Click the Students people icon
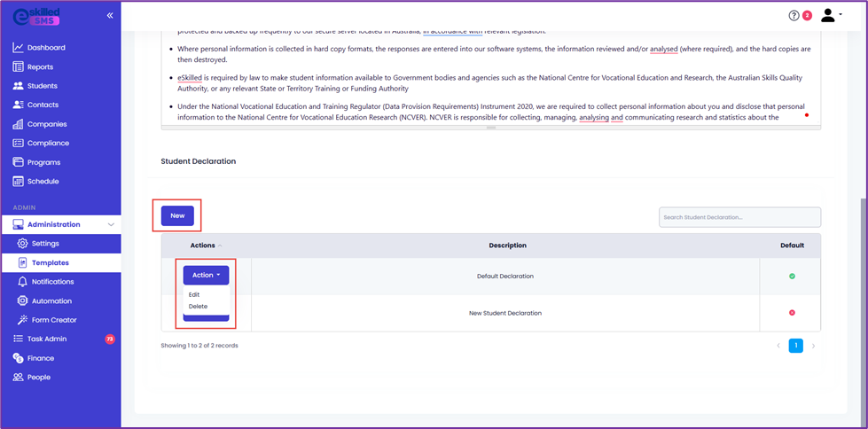Screen dimensions: 868x429 [x=18, y=86]
